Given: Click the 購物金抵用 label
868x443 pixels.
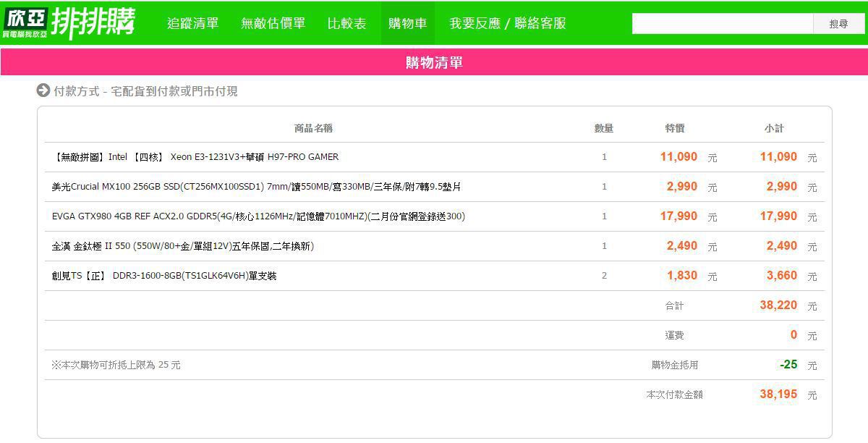Looking at the screenshot, I should coord(675,366).
